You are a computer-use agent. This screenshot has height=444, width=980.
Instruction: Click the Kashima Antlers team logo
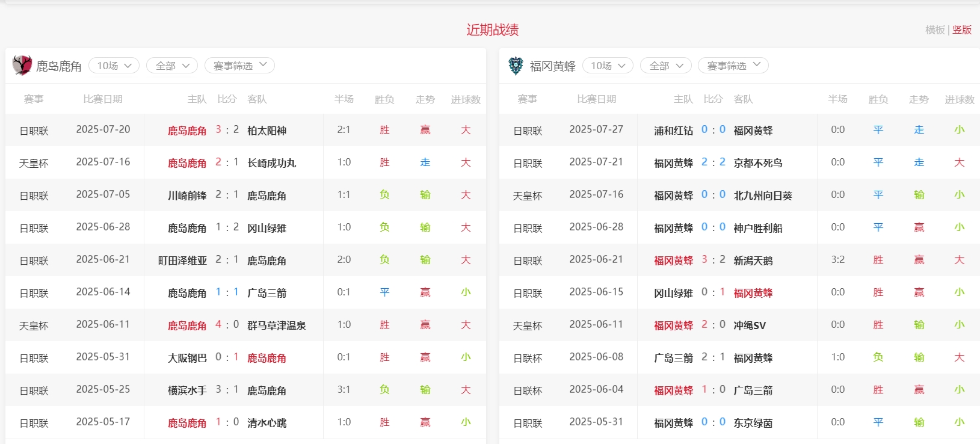22,66
